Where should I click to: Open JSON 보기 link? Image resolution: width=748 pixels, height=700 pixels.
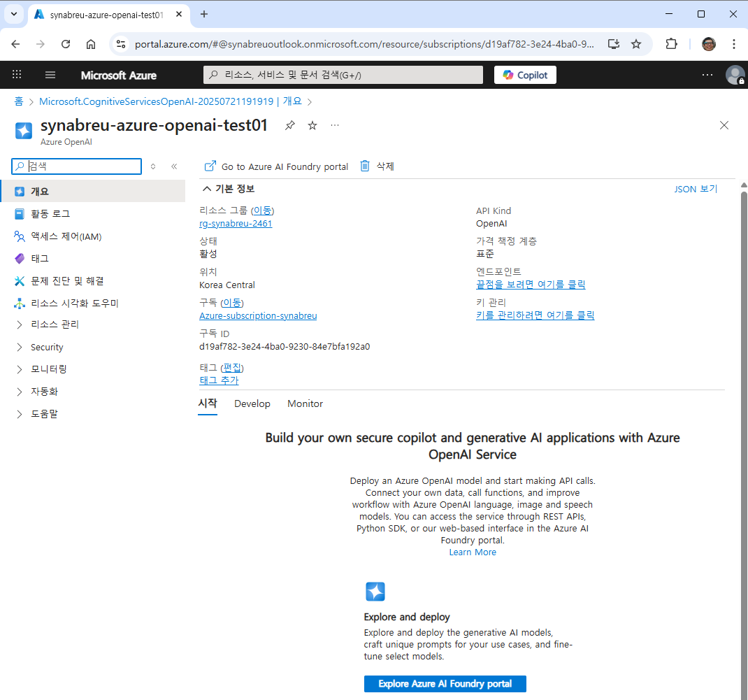pyautogui.click(x=696, y=189)
